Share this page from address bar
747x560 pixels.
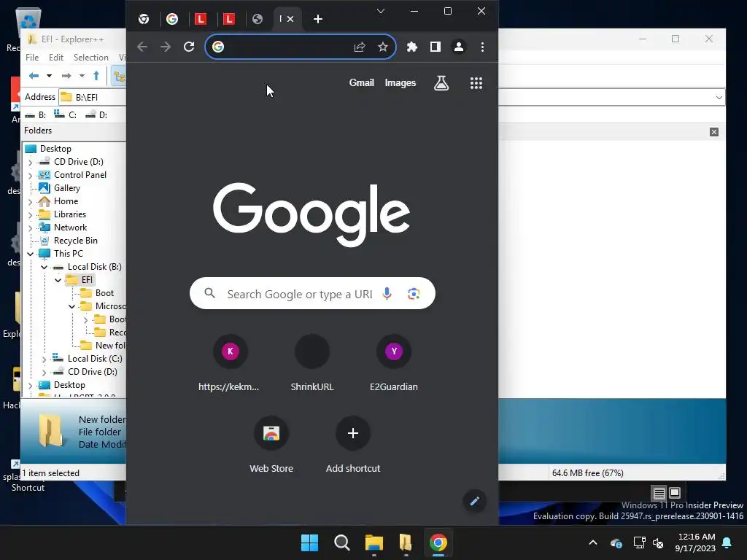[360, 47]
